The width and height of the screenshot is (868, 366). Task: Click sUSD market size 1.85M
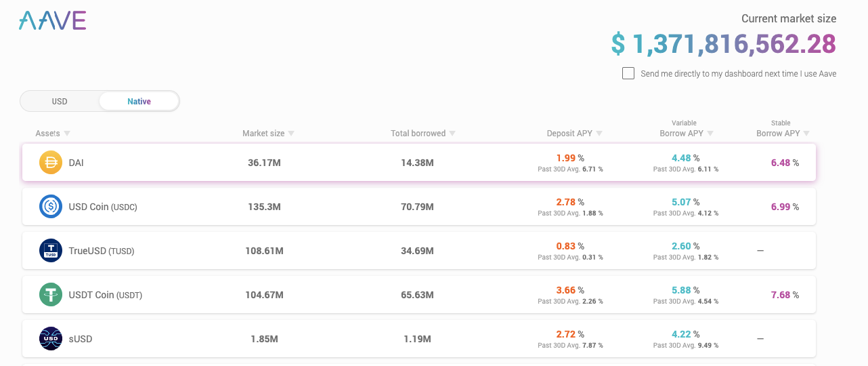click(264, 338)
